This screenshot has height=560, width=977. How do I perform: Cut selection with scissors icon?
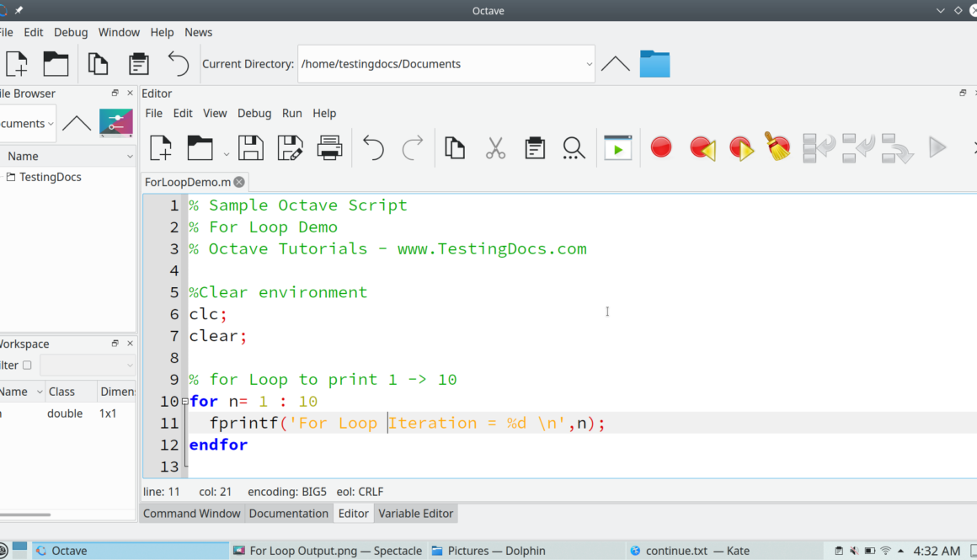pyautogui.click(x=495, y=148)
